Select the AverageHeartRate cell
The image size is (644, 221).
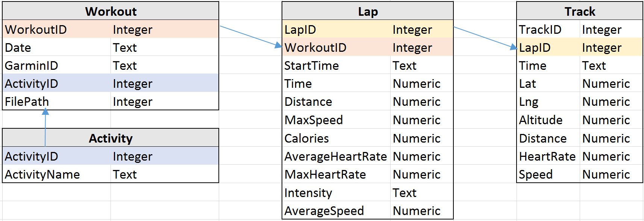coord(336,156)
